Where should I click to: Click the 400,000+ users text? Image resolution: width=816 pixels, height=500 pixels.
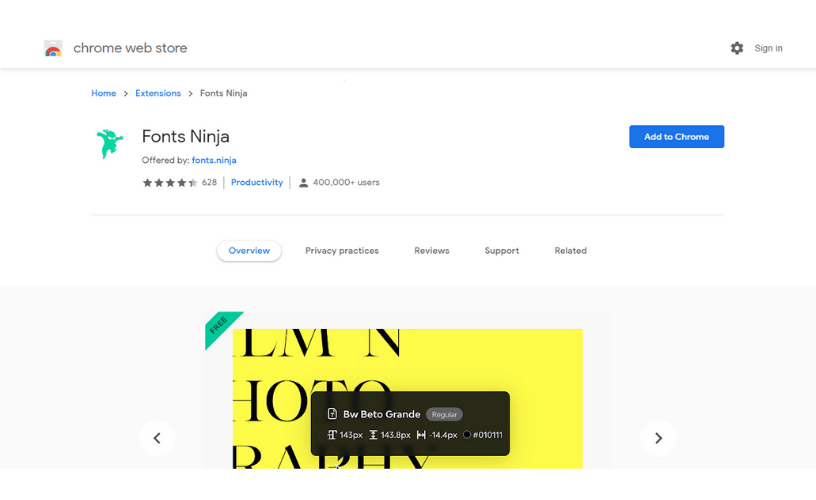[346, 183]
